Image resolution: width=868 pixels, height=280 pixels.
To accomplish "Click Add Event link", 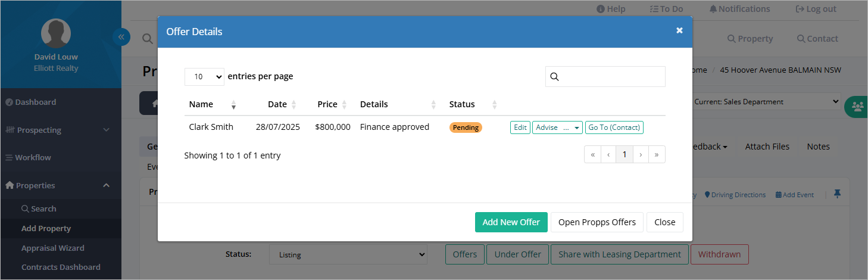I will (x=795, y=195).
